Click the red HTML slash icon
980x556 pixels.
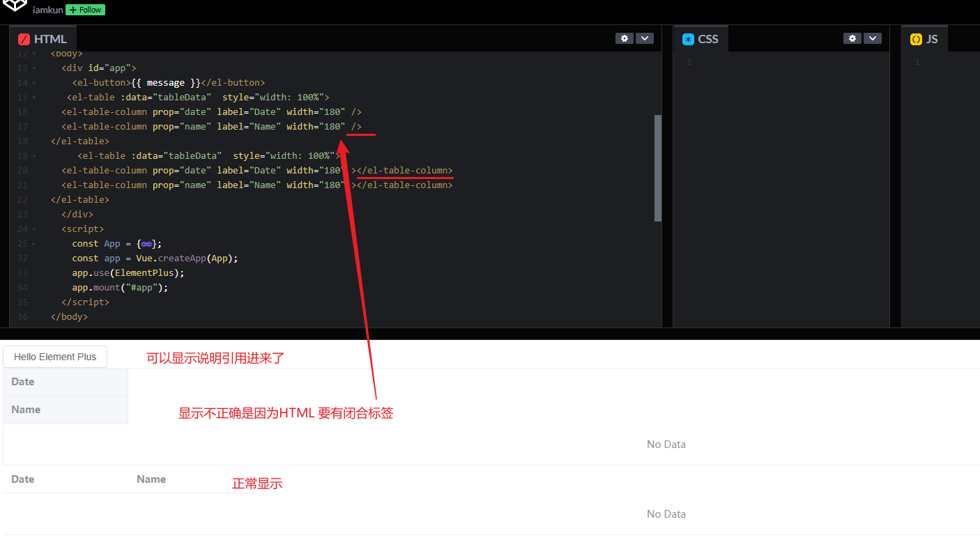point(24,39)
